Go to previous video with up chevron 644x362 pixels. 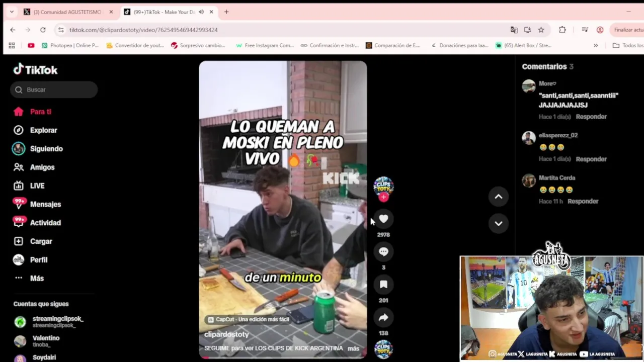coord(499,197)
